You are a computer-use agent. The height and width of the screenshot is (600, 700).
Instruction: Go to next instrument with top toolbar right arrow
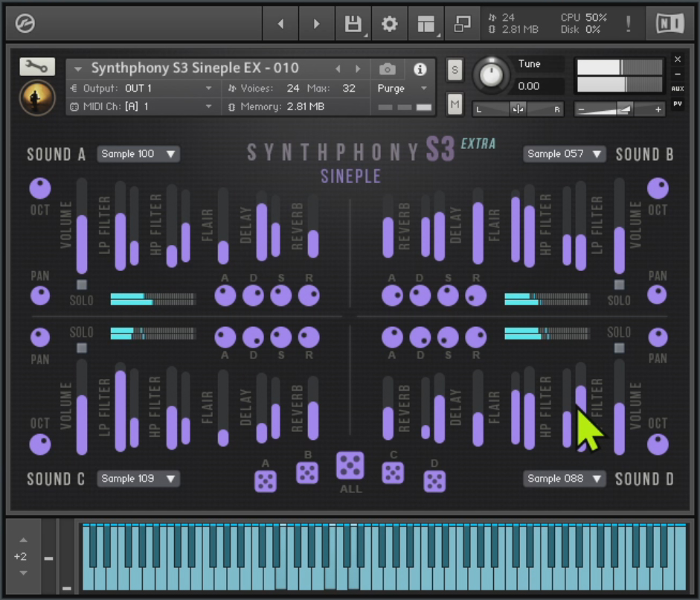coord(316,24)
